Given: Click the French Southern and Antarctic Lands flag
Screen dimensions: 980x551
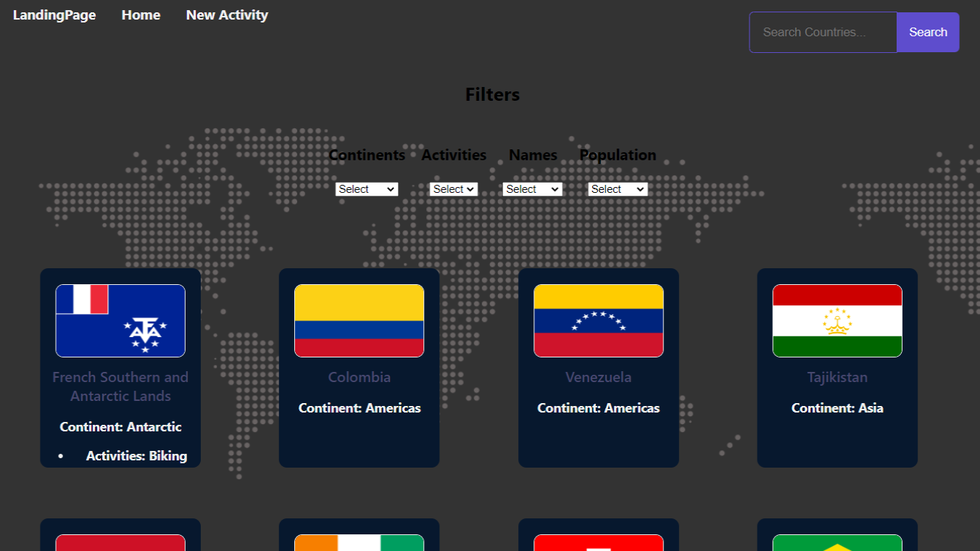Looking at the screenshot, I should click(120, 320).
